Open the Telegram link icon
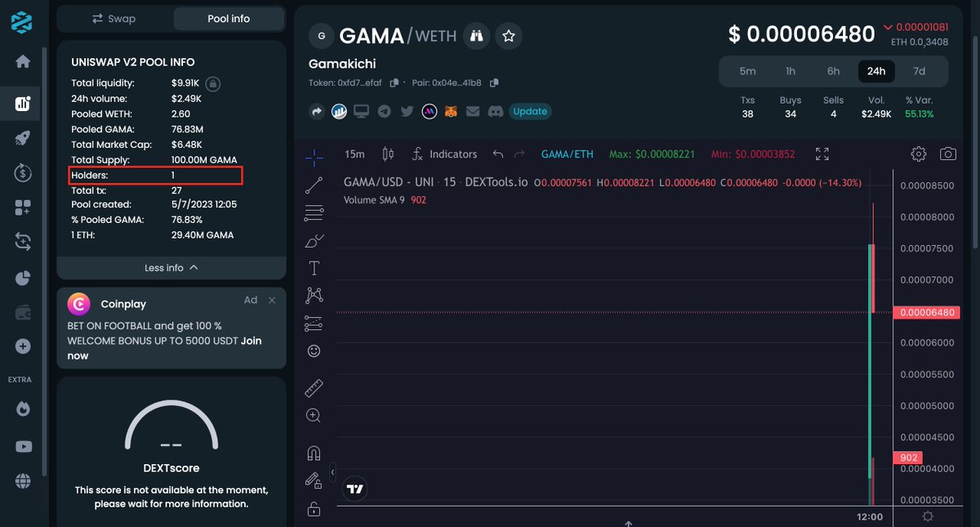Viewport: 980px width, 527px height. pyautogui.click(x=384, y=111)
